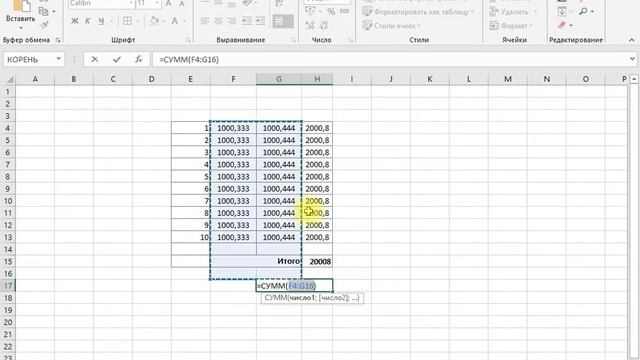Align text to the right

pyautogui.click(x=232, y=21)
